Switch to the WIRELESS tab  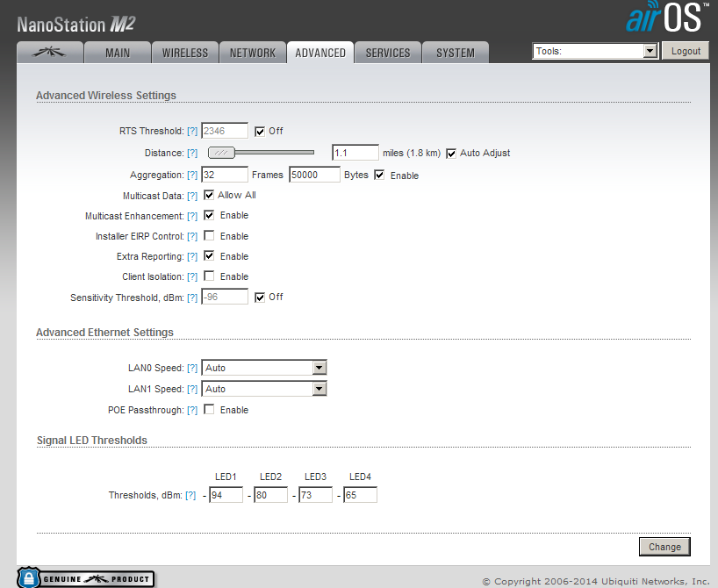click(185, 53)
